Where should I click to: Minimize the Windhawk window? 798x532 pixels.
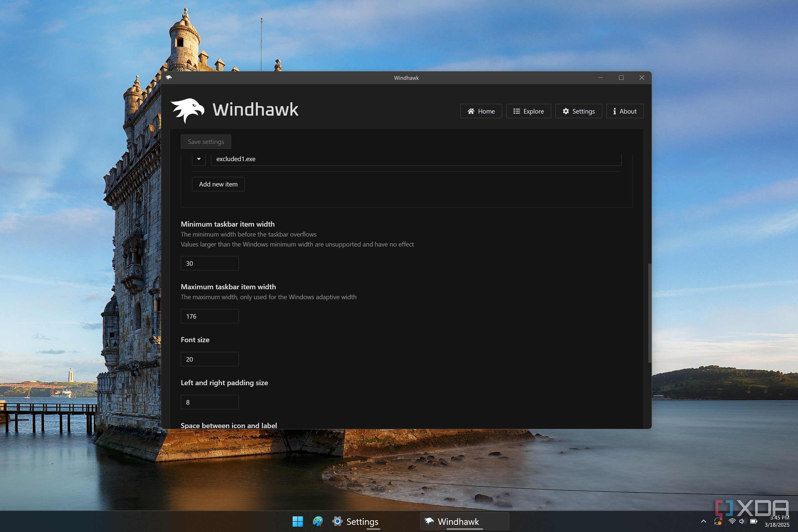click(601, 78)
